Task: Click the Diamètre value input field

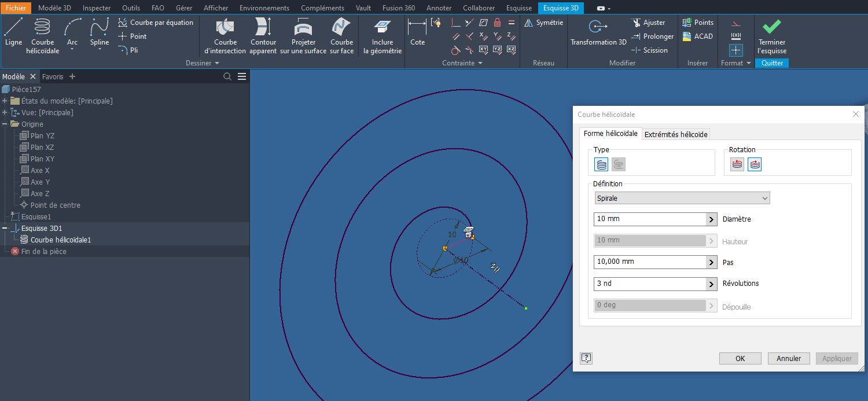Action: tap(650, 219)
